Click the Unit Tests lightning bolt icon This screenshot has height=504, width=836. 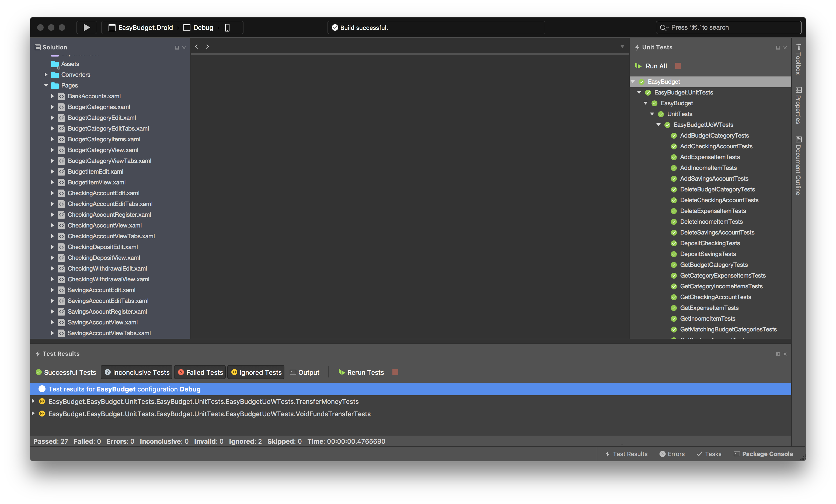pyautogui.click(x=637, y=47)
